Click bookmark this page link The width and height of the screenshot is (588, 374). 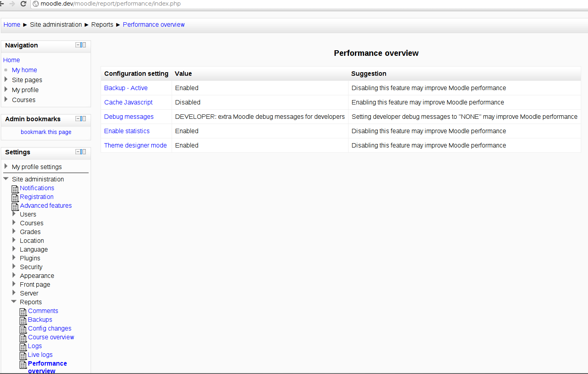pos(46,132)
